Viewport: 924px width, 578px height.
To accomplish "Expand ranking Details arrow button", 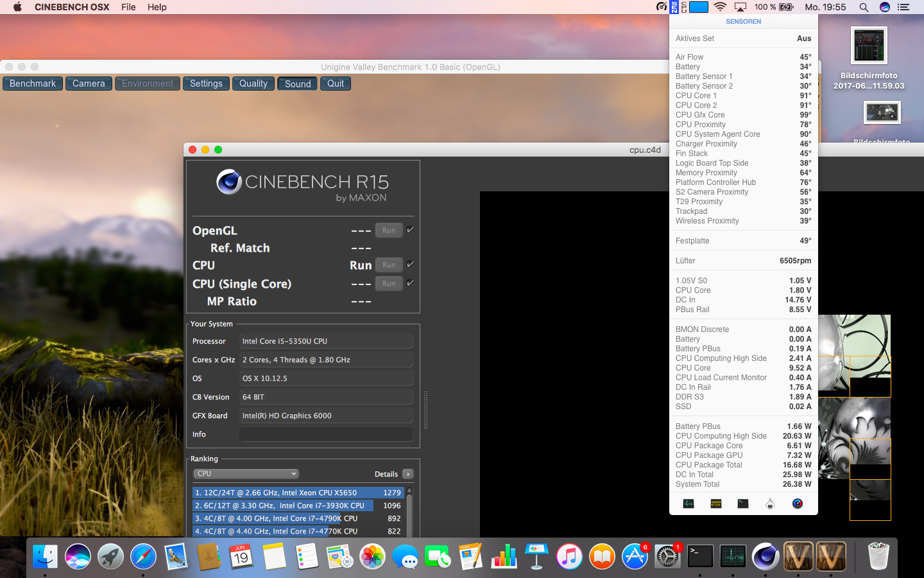I will click(x=408, y=474).
